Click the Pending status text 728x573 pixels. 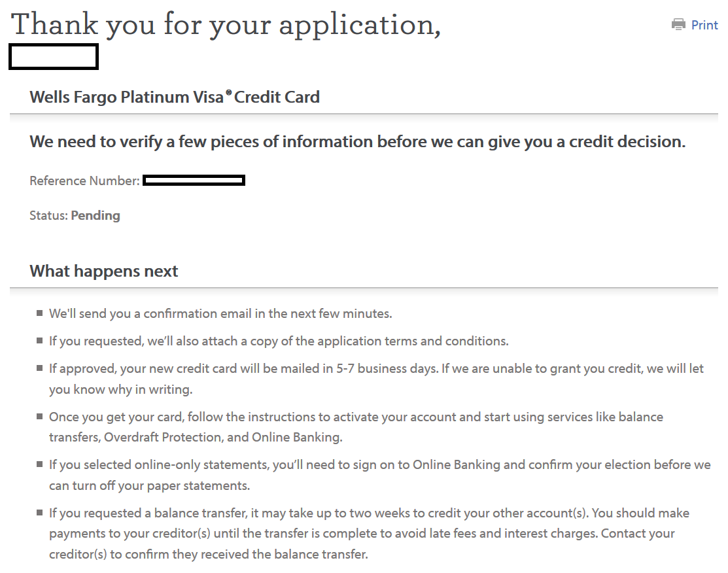coord(95,215)
